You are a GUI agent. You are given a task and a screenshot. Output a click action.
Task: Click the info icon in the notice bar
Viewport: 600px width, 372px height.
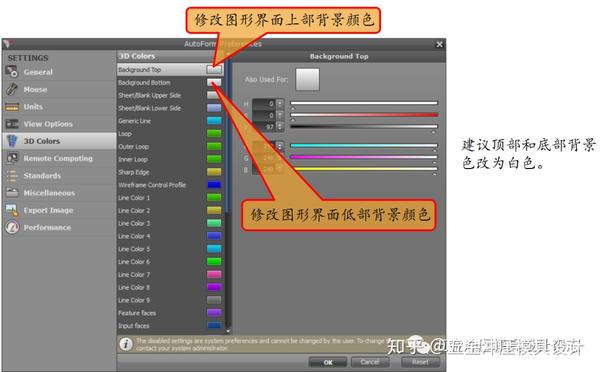click(126, 344)
